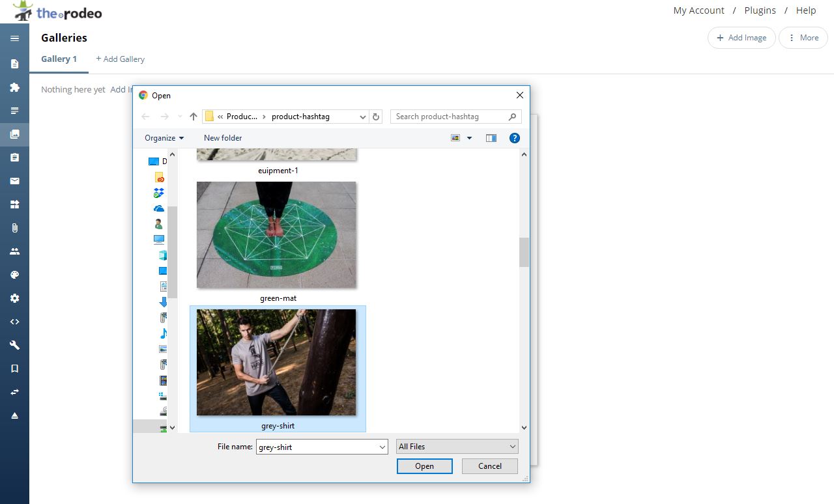
Task: Open the gear settings icon in the sidebar
Action: [x=14, y=298]
